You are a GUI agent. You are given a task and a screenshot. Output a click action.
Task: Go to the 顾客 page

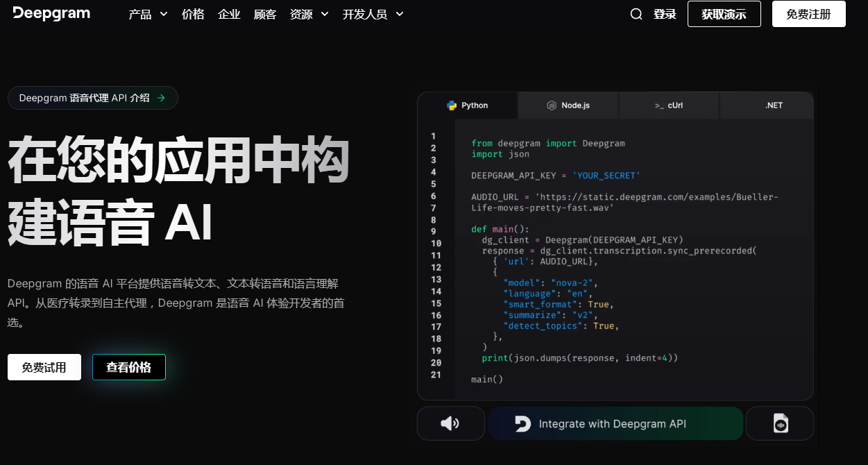265,14
